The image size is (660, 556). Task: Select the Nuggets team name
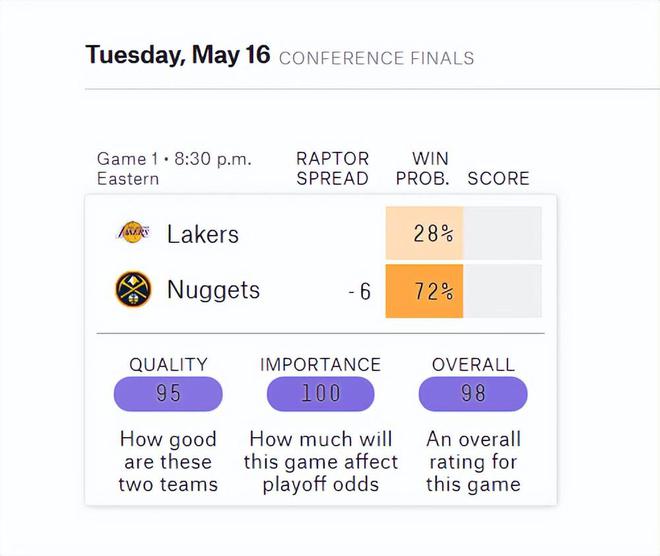click(x=213, y=290)
